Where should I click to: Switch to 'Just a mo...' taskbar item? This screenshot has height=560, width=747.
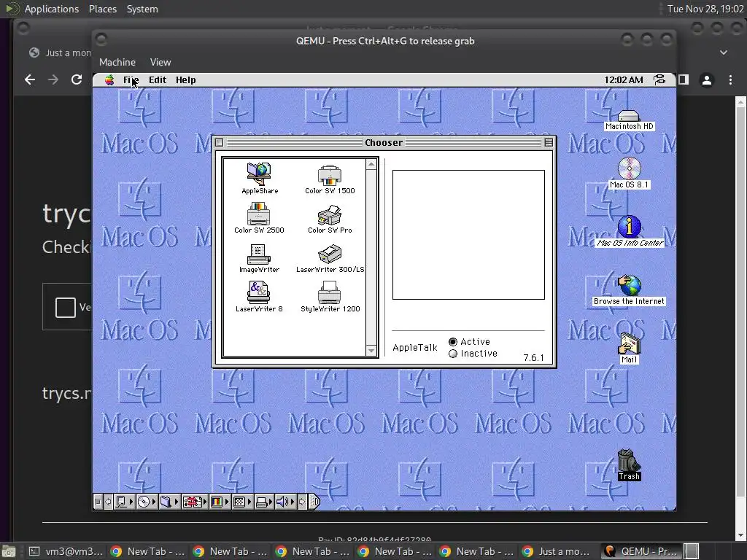557,551
